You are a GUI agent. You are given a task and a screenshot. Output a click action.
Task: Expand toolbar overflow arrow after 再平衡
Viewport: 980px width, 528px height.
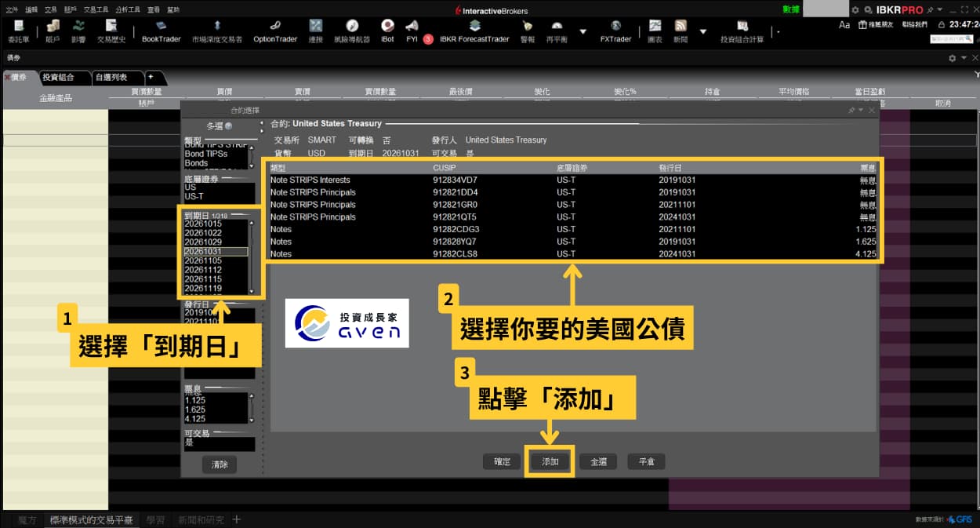pyautogui.click(x=583, y=31)
